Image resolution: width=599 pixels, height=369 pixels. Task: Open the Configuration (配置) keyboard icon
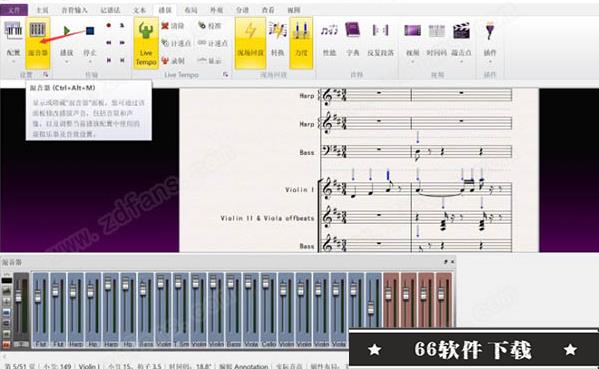tap(13, 30)
